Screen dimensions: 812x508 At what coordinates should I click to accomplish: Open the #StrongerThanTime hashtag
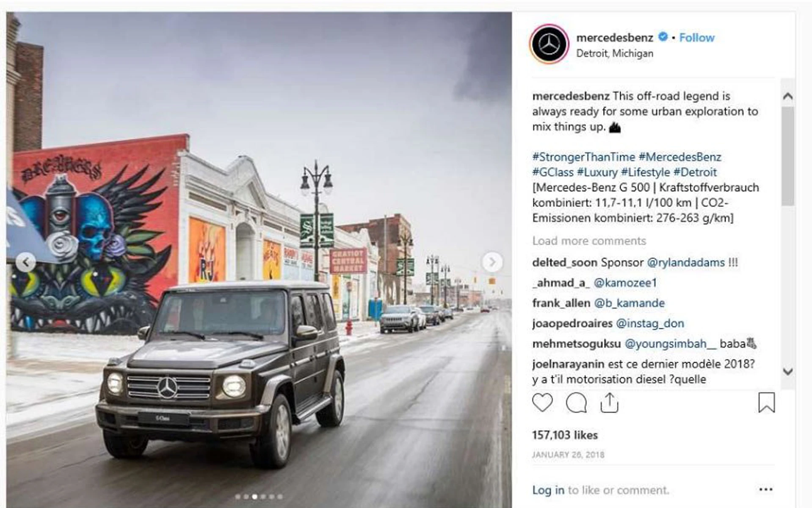pyautogui.click(x=584, y=157)
